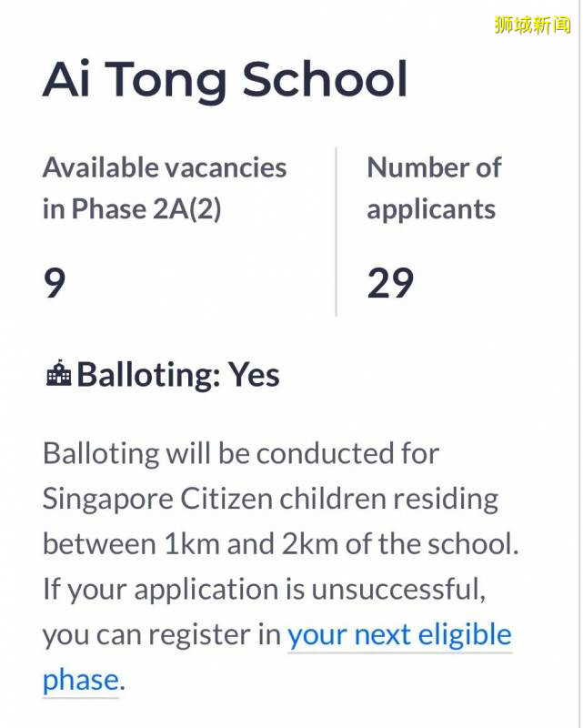Viewport: 583px width, 728px height.
Task: Select the applicants count '29'
Action: pyautogui.click(x=390, y=283)
